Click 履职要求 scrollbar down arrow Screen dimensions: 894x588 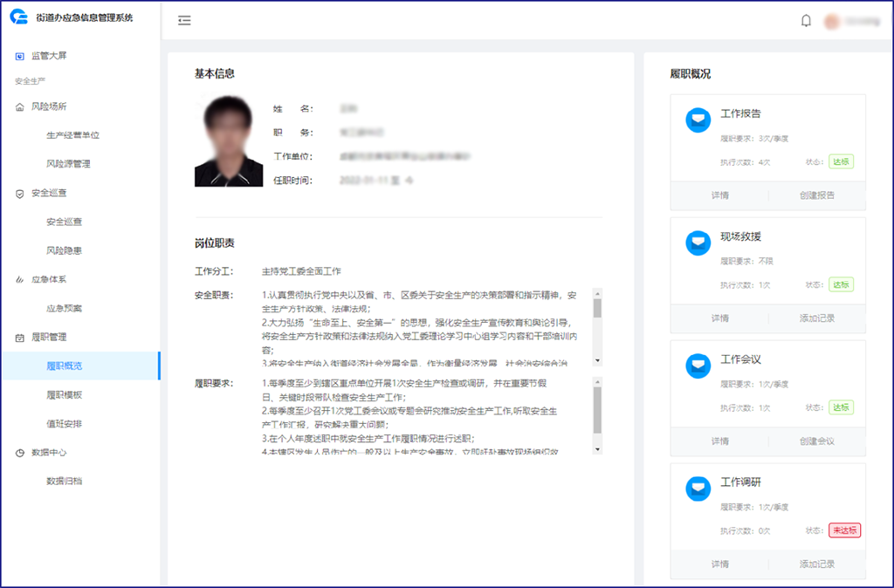tap(597, 449)
